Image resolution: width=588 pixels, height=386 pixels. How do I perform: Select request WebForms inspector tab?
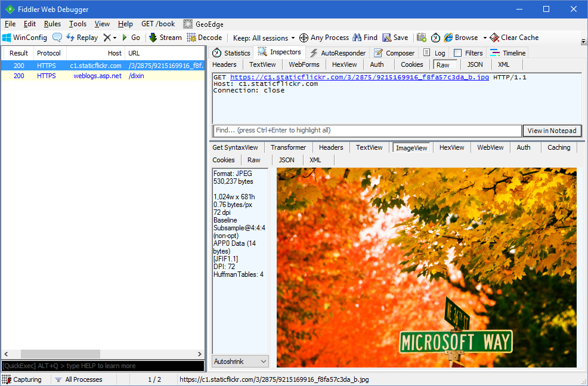pyautogui.click(x=304, y=64)
